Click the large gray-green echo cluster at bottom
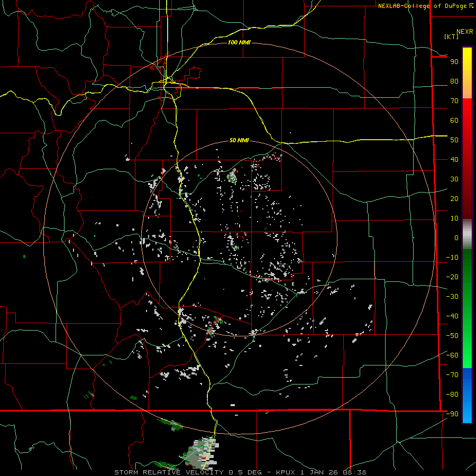This screenshot has width=476, height=476. click(200, 452)
